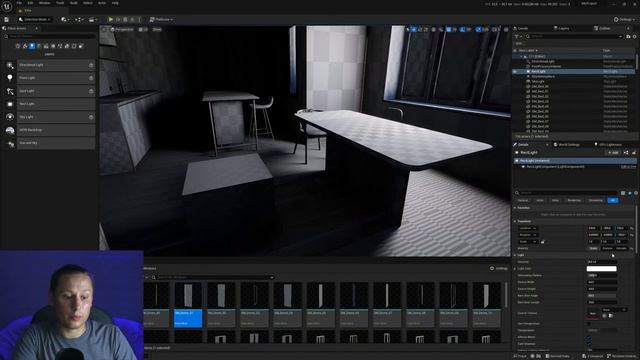Switch to the Layers tab
The image size is (640, 360).
(x=562, y=28)
